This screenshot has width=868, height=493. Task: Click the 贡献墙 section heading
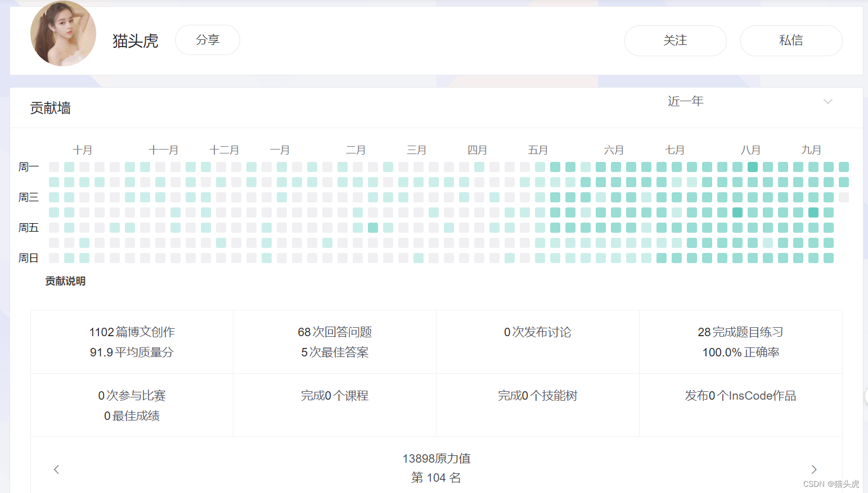tap(51, 108)
